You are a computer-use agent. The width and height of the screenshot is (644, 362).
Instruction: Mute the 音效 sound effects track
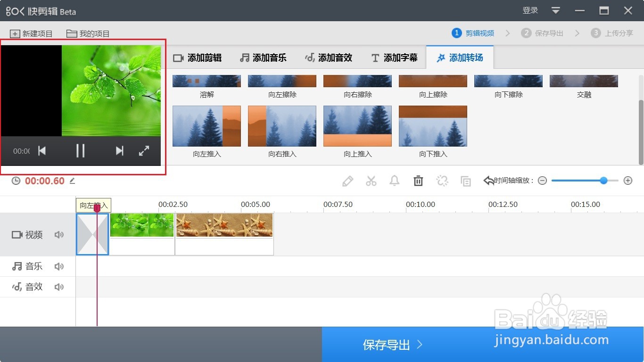click(59, 286)
